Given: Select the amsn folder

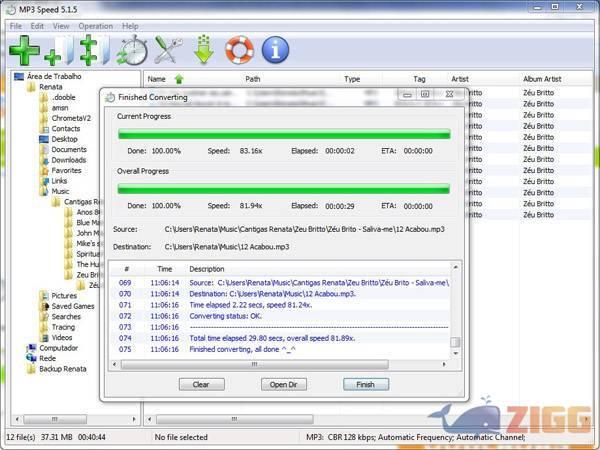Looking at the screenshot, I should (54, 108).
